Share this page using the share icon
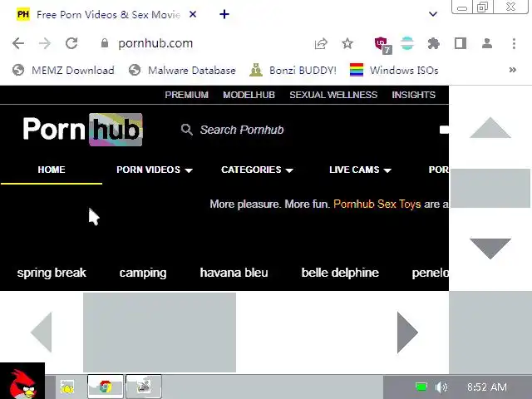The width and height of the screenshot is (532, 399). coord(321,43)
